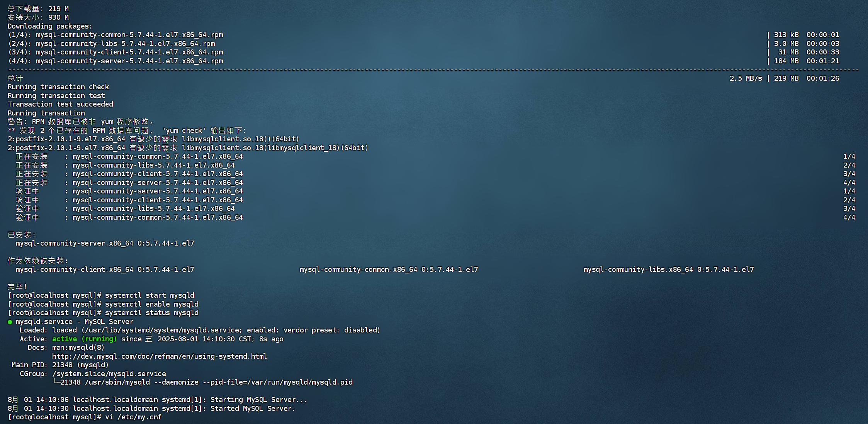The image size is (868, 424).
Task: Click the 'Starting MySQL Server...' log entry
Action: [259, 400]
